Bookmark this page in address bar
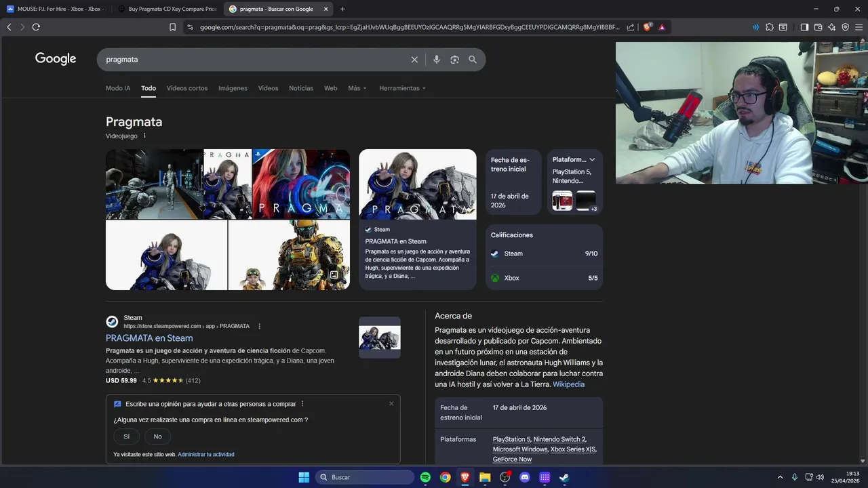This screenshot has height=488, width=868. click(x=172, y=27)
